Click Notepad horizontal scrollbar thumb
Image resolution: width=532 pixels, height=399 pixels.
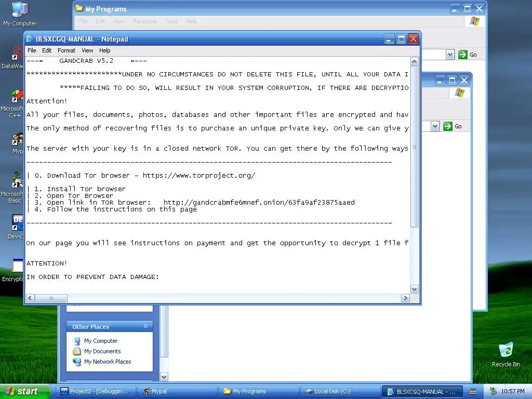[x=51, y=298]
